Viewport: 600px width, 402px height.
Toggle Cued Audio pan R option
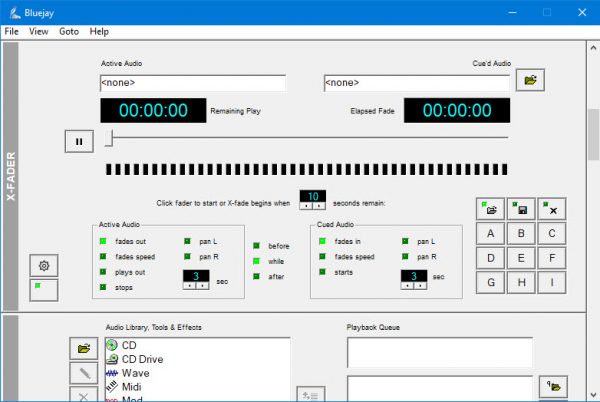click(x=405, y=256)
